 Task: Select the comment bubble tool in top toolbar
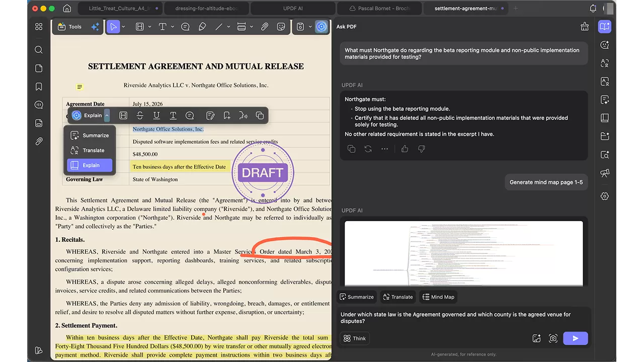tap(185, 27)
